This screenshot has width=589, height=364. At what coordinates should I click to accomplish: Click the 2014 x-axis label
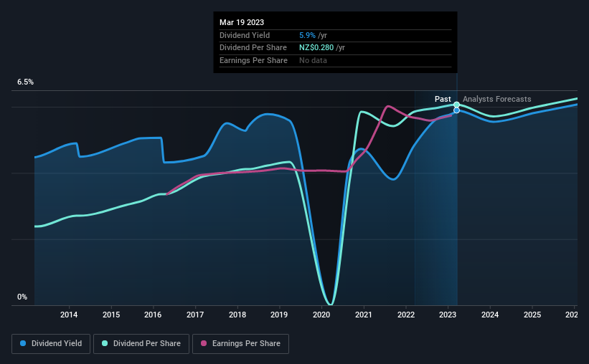pos(69,315)
